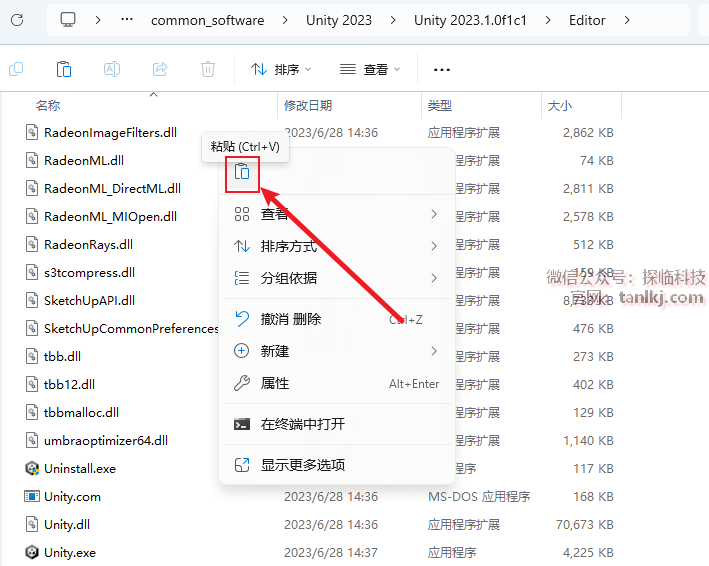Click the 70,673 KB size cell

coord(585,525)
